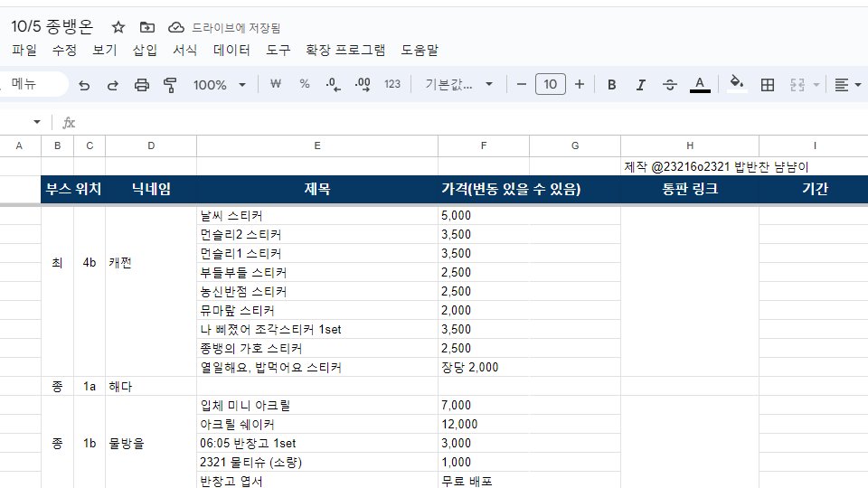This screenshot has width=868, height=488.
Task: Toggle bold formatting
Action: pyautogui.click(x=612, y=85)
